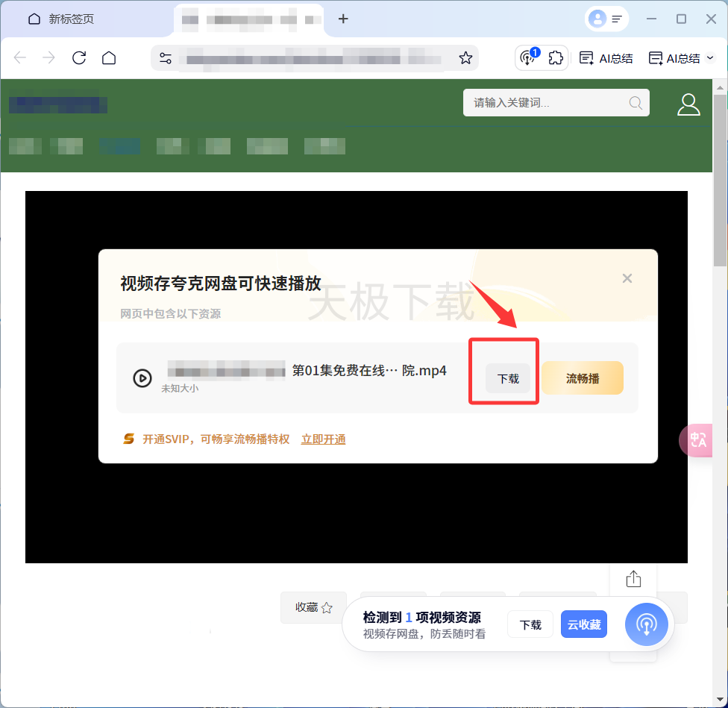Go back to the previous page

20,58
